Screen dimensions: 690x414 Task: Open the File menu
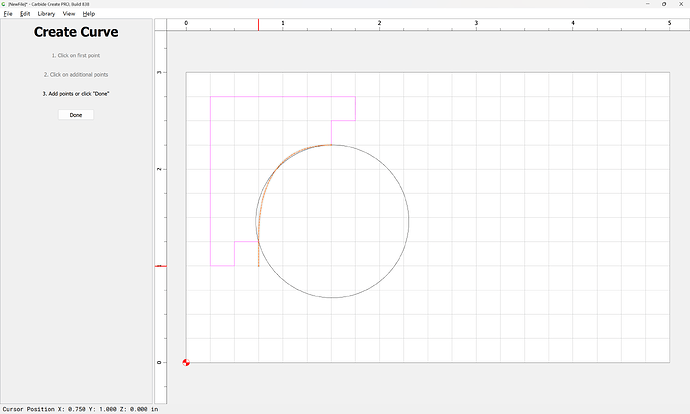coord(8,14)
